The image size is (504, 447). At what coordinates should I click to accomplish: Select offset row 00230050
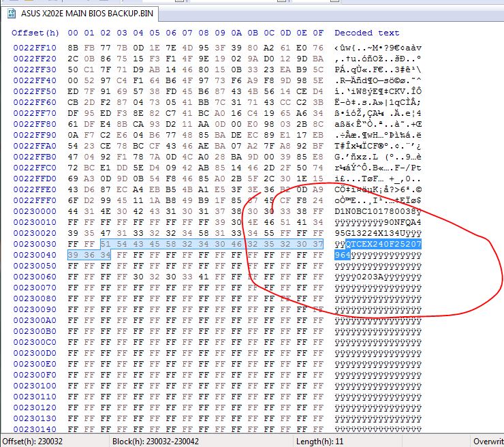[35, 266]
